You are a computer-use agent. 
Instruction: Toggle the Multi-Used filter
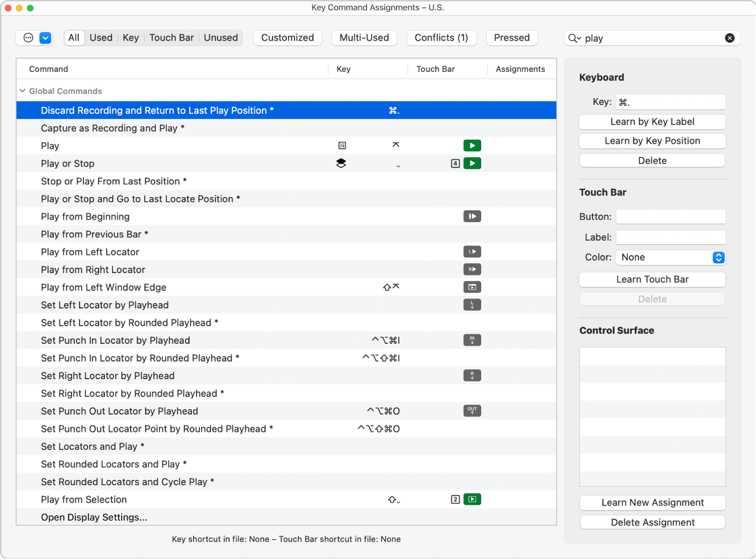click(364, 38)
